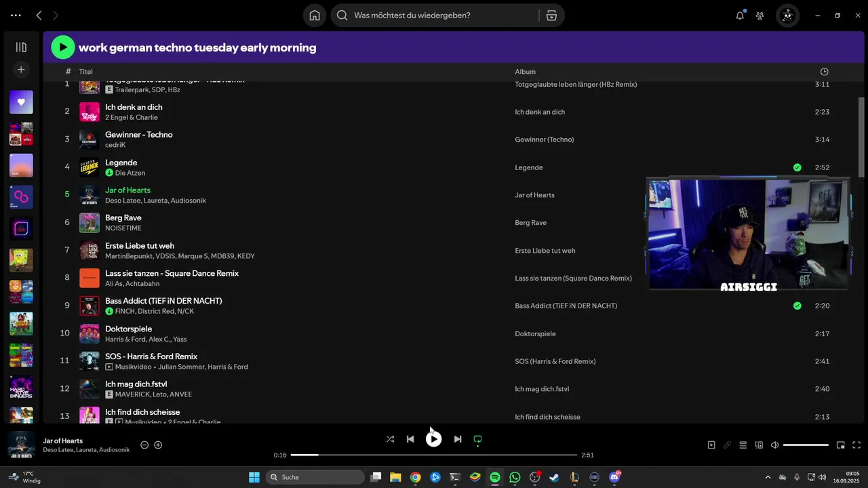Screen dimensions: 868x488
Task: Select the playing track 'Jar of Hearts' in list
Action: tap(127, 190)
